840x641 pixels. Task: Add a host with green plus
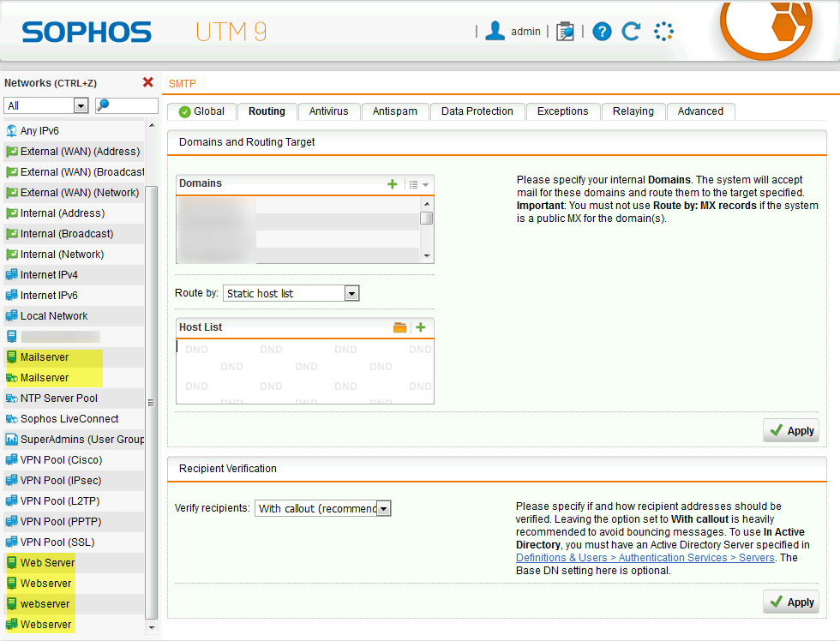[x=421, y=327]
